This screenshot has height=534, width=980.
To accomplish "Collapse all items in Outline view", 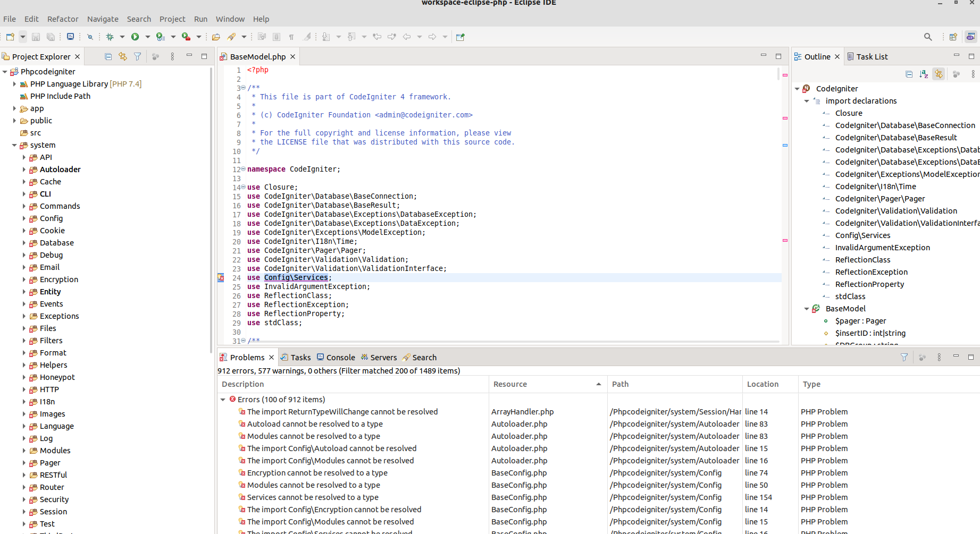I will (909, 74).
